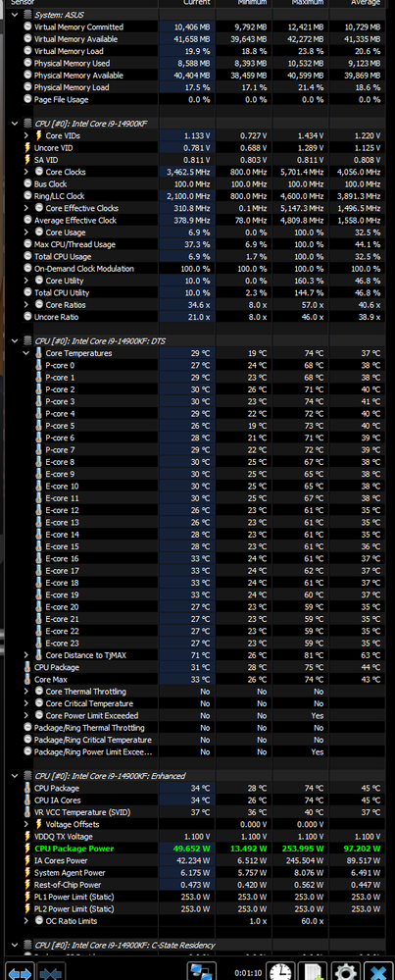Expand the Core Critical Temperature row
This screenshot has width=395, height=980.
[x=26, y=703]
